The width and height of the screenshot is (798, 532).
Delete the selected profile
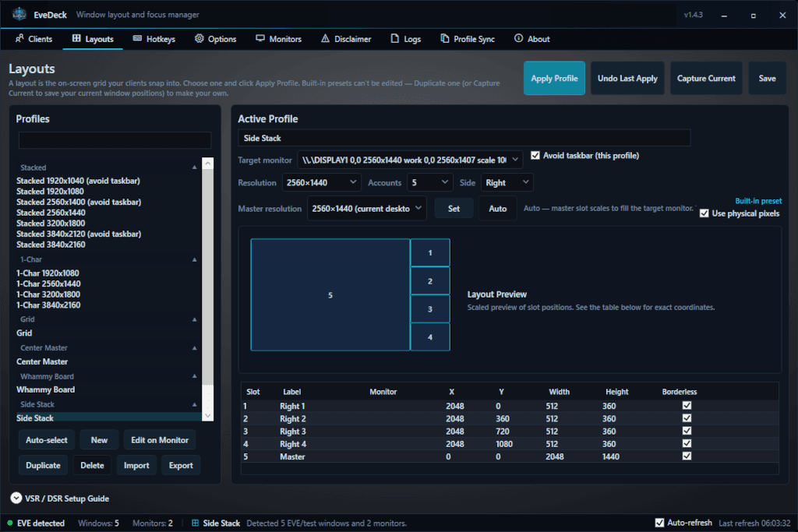point(92,465)
